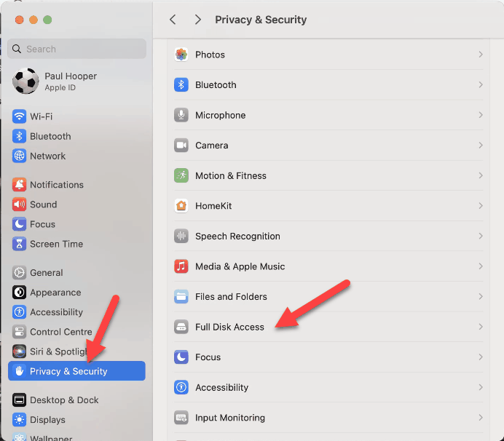The width and height of the screenshot is (504, 441).
Task: Click the Search field in sidebar
Action: pos(76,49)
